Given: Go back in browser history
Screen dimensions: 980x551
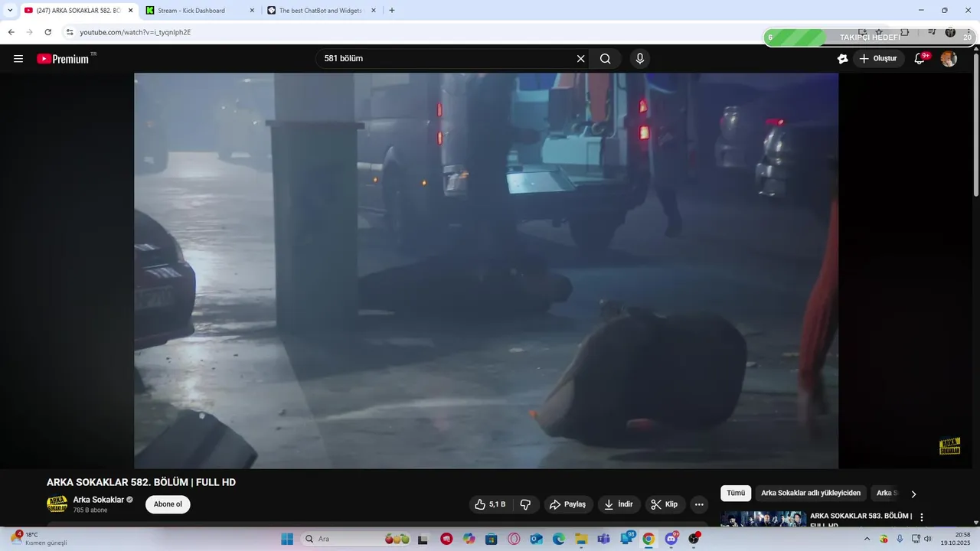Looking at the screenshot, I should tap(11, 32).
